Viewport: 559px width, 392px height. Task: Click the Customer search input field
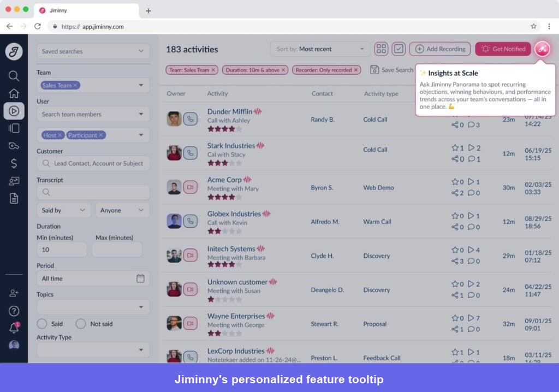(x=93, y=163)
